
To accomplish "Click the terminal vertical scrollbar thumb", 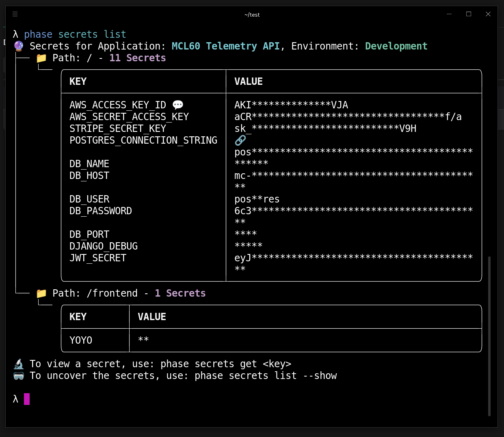I will [489, 336].
